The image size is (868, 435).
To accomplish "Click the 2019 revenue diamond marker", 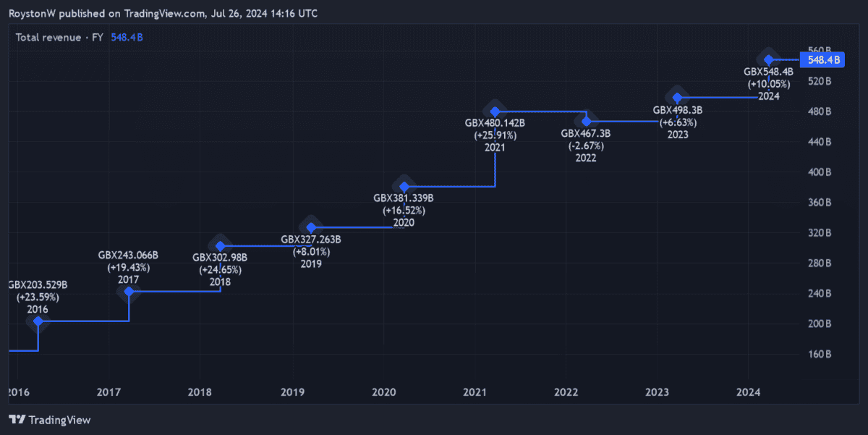I will [311, 227].
